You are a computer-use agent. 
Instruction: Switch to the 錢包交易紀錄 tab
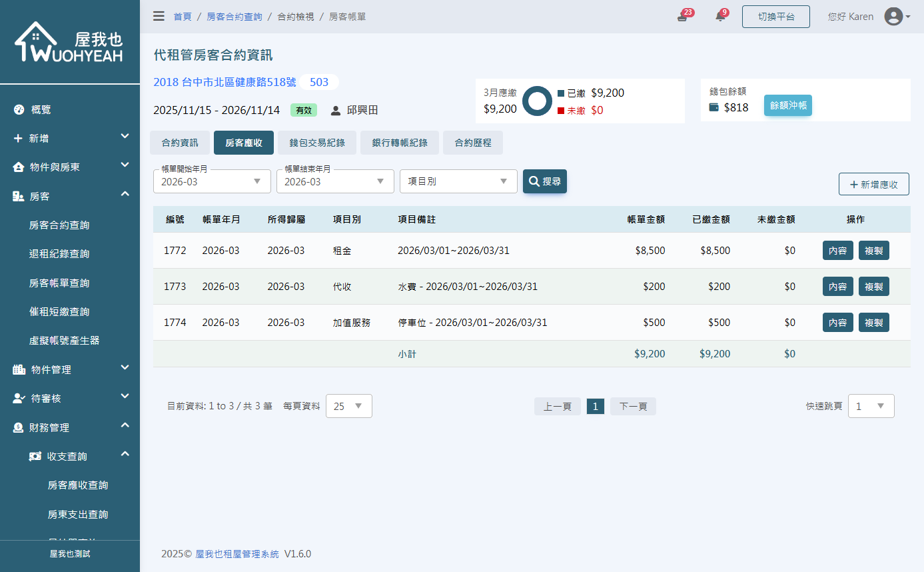318,142
